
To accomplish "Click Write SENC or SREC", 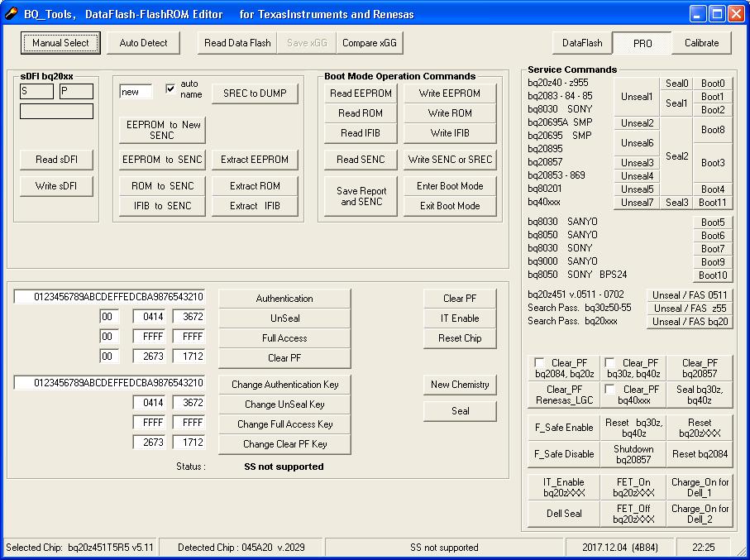I will [450, 160].
